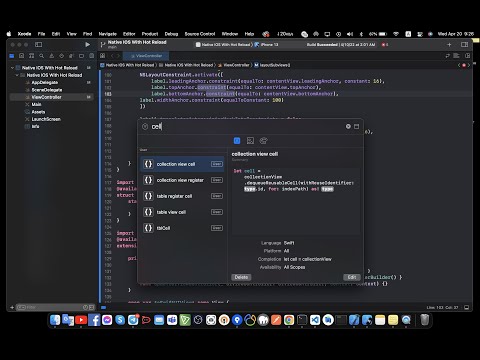480x360 pixels.
Task: Toggle library detail view button
Action: click(x=356, y=126)
